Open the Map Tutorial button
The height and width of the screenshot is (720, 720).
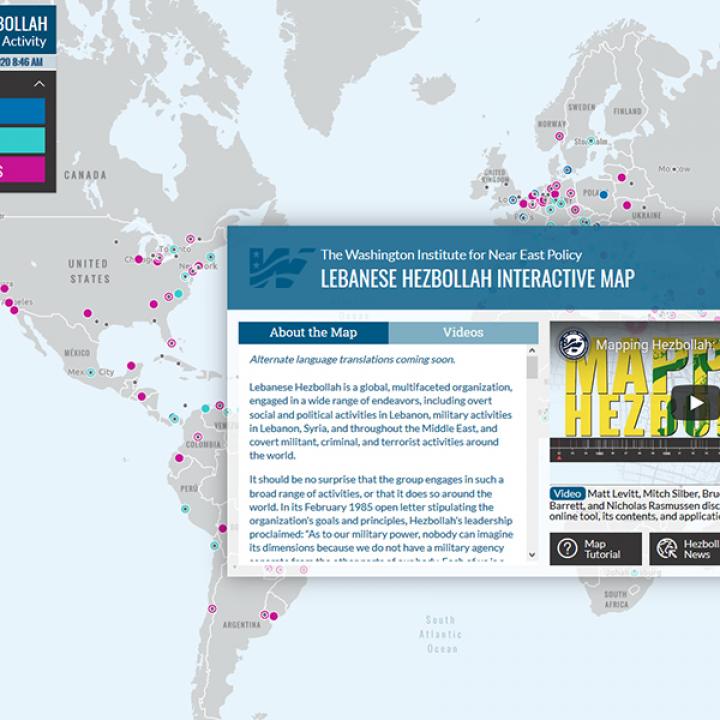click(596, 549)
